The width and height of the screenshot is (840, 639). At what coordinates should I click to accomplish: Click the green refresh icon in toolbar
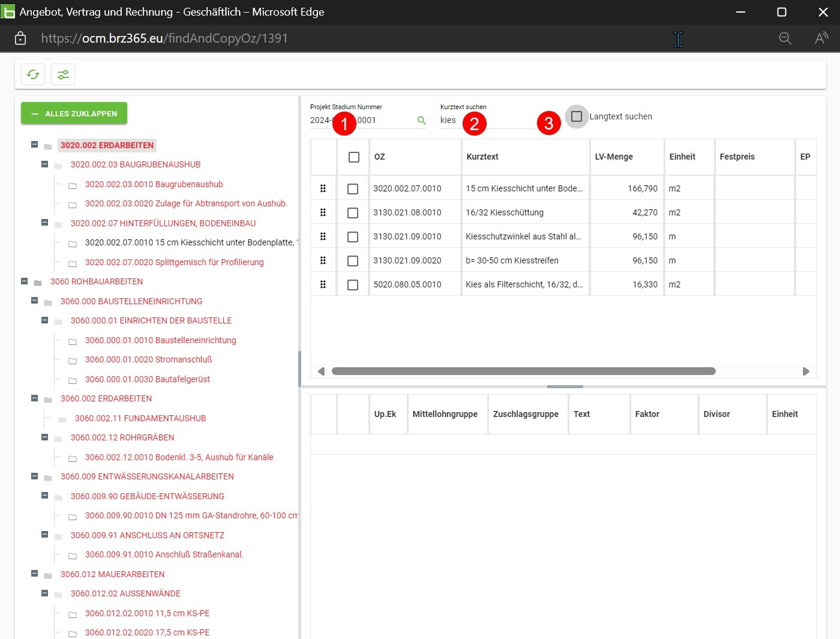click(x=33, y=74)
